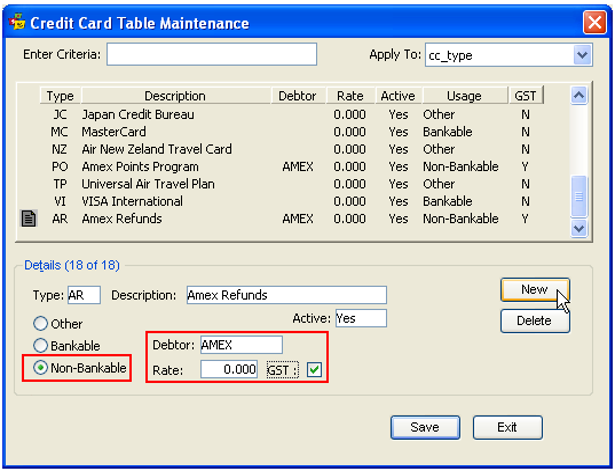Click the scroll up arrow of the list
Viewport: 615px width, 470px height.
pos(579,95)
